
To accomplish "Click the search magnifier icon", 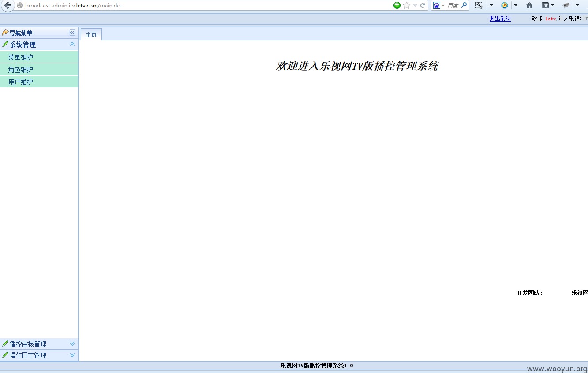I will tap(464, 5).
